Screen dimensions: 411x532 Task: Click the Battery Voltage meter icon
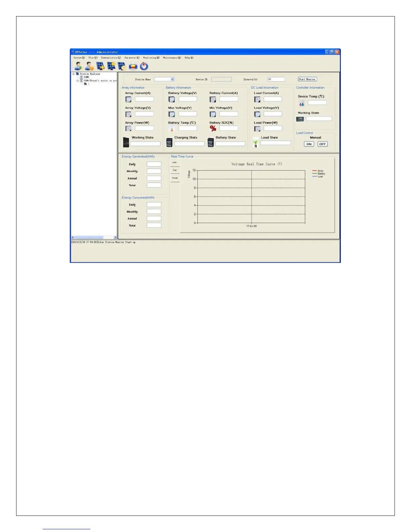point(172,99)
